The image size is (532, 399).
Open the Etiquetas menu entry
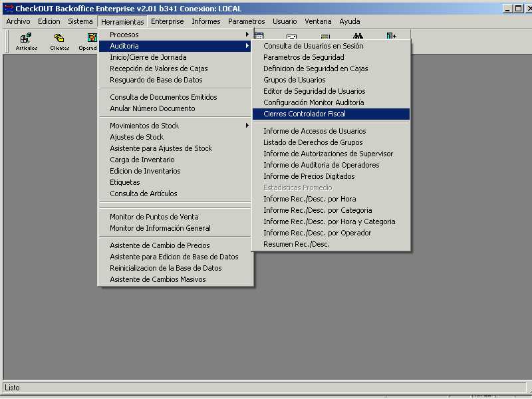pyautogui.click(x=175, y=182)
